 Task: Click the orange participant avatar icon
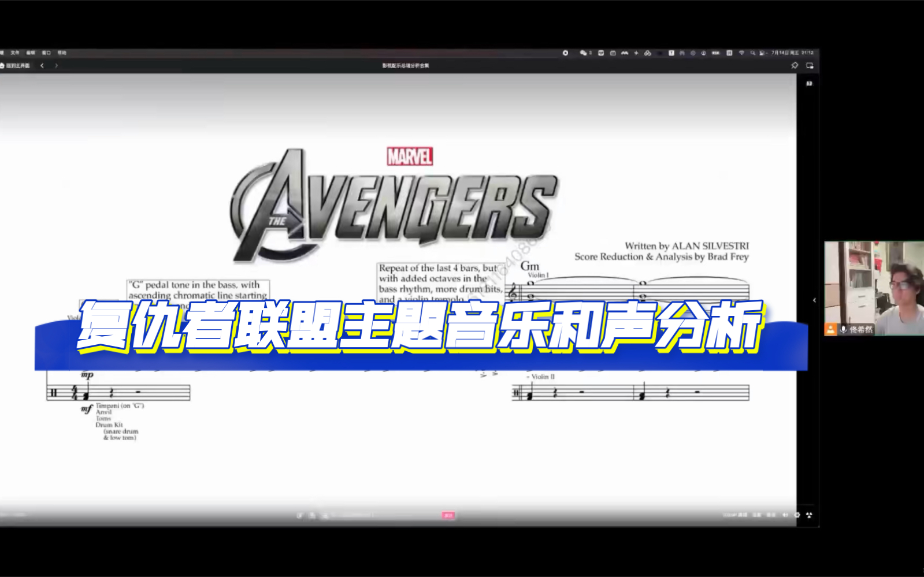pyautogui.click(x=830, y=329)
